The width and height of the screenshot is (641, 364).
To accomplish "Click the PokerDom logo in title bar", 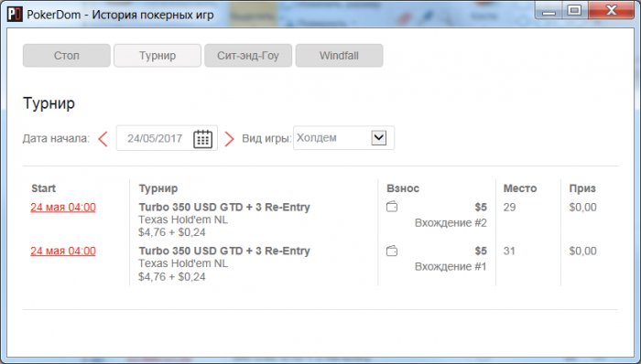I will 15,15.
